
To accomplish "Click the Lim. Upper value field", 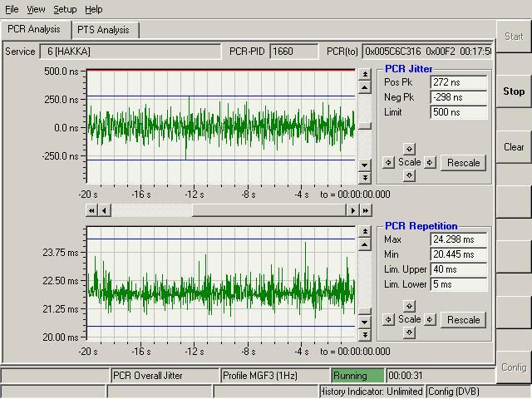I will (459, 269).
